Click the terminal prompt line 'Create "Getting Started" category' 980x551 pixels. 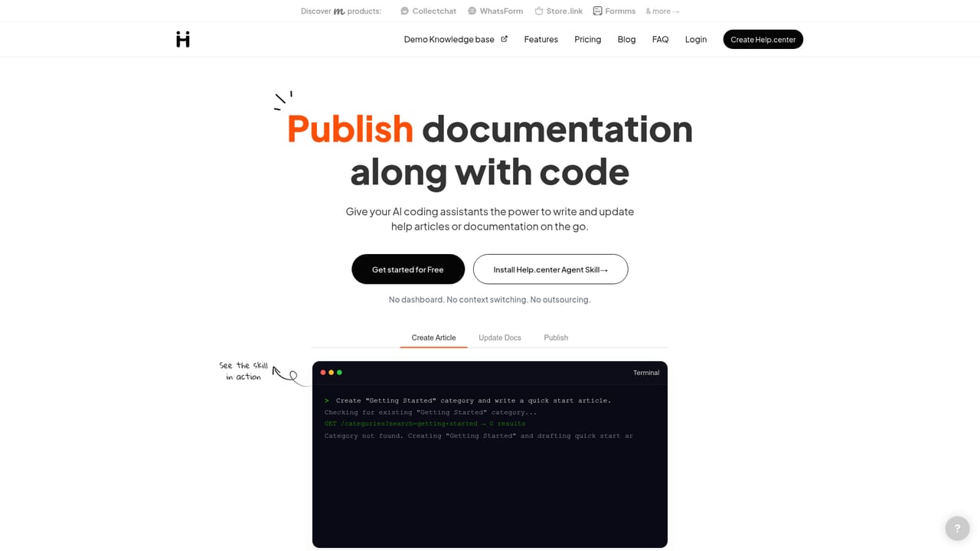click(468, 400)
